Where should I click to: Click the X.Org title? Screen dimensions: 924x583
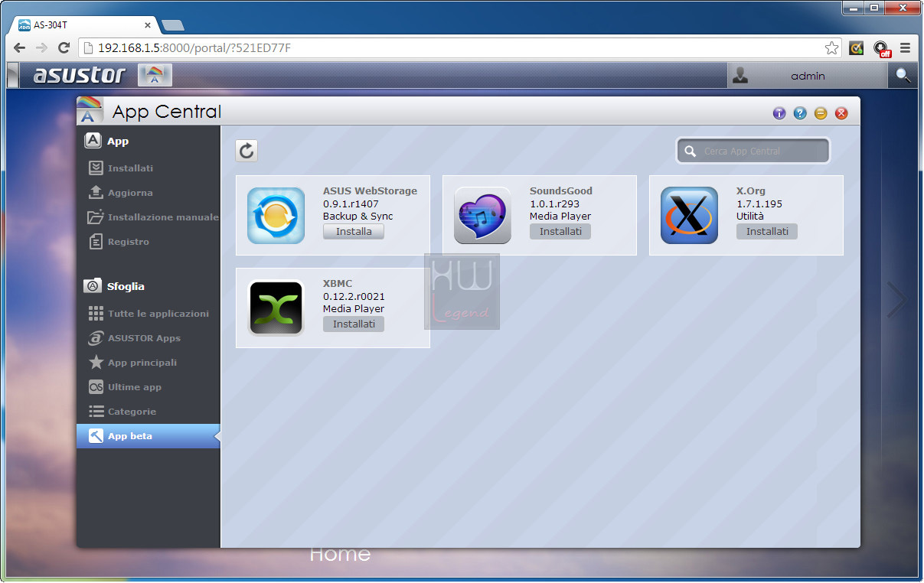click(751, 191)
